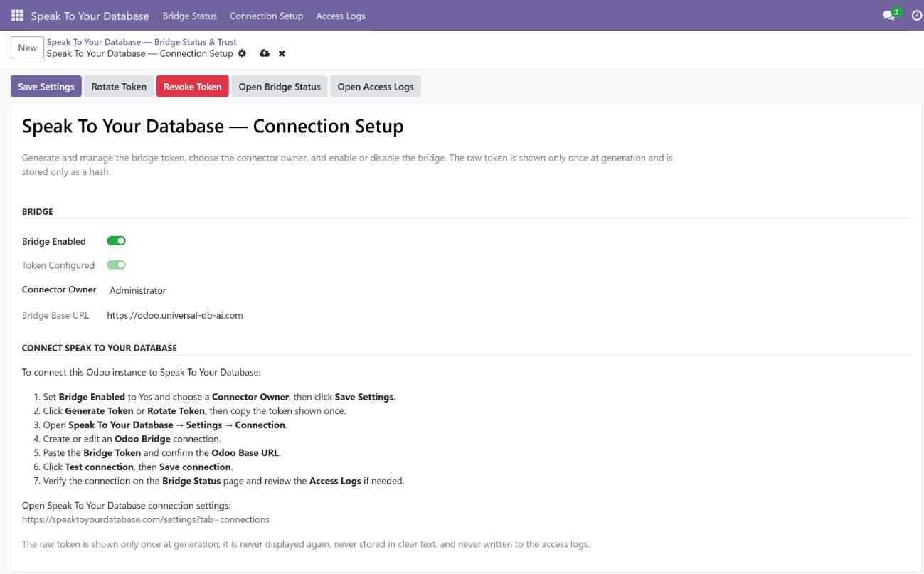This screenshot has width=924, height=574.
Task: Click the step about verifying on Bridge Status
Action: tap(223, 481)
